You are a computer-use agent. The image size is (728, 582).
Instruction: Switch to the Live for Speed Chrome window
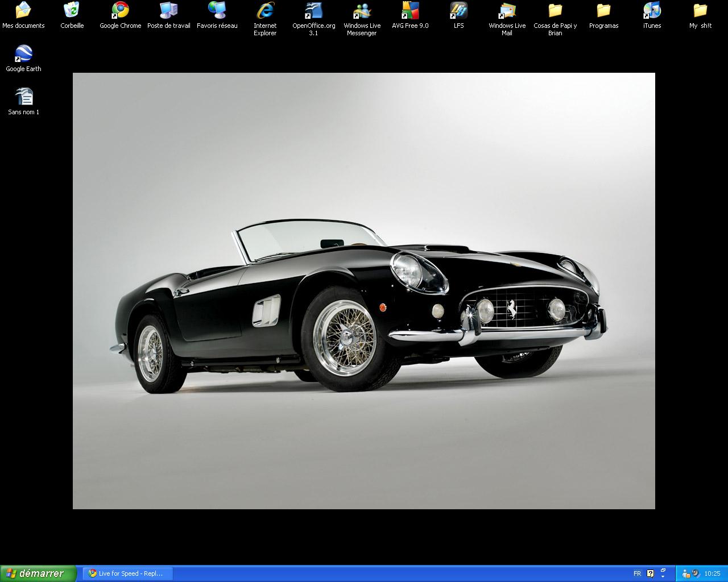pyautogui.click(x=127, y=573)
